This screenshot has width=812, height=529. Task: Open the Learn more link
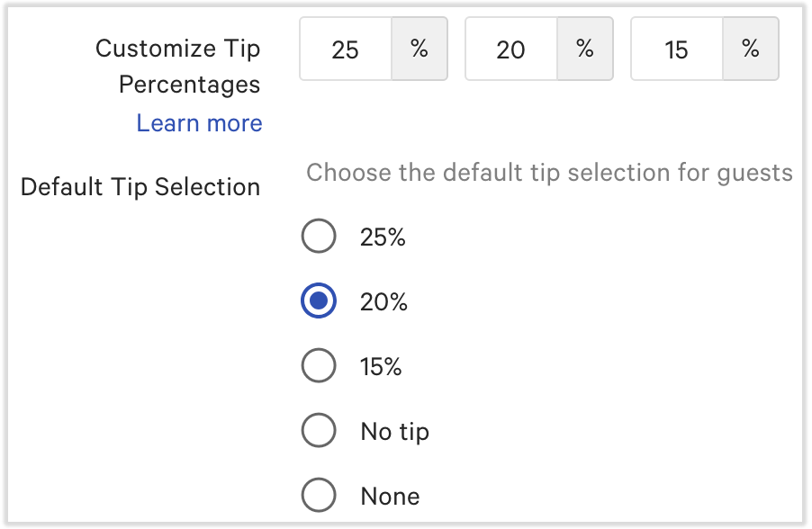pyautogui.click(x=199, y=122)
